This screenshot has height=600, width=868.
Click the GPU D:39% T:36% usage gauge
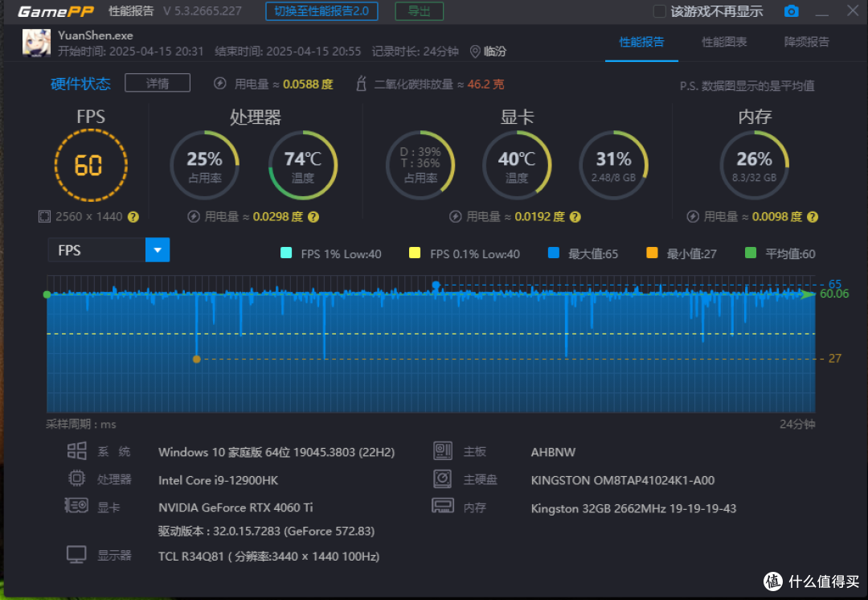coord(420,165)
